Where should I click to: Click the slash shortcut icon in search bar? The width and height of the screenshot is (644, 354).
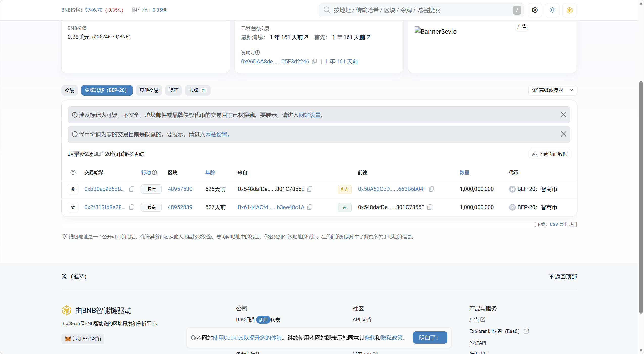[517, 10]
